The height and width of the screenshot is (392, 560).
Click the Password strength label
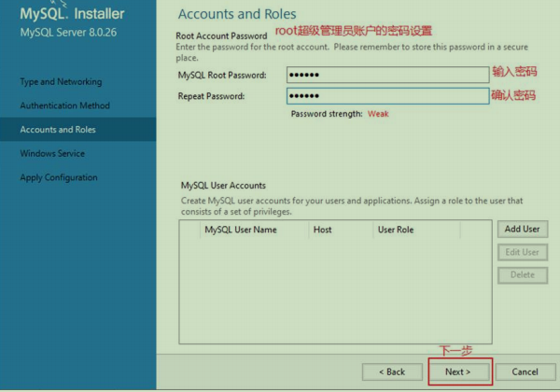(x=327, y=114)
